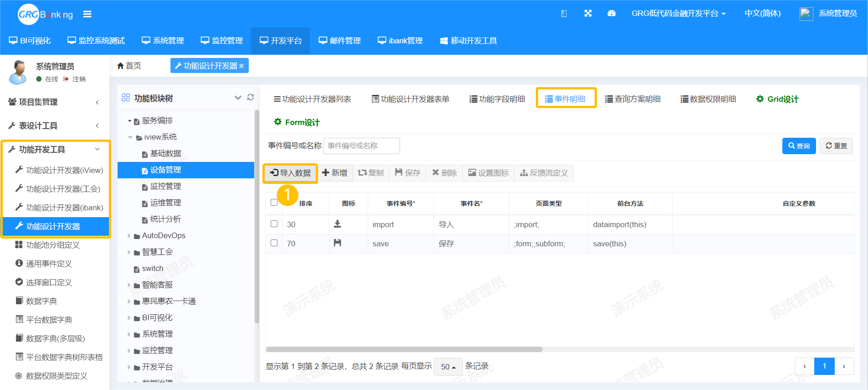Click 反馈流定义 toolbar button

pos(544,173)
